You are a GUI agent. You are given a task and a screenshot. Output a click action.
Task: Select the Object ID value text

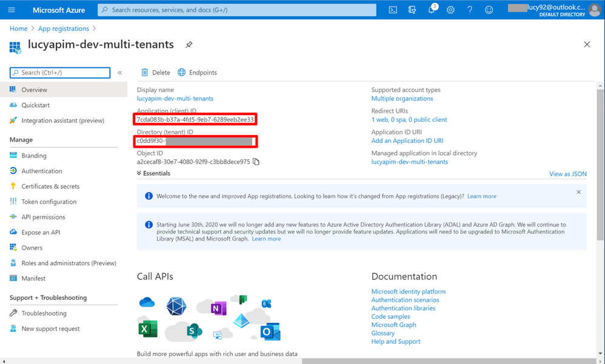pos(193,162)
